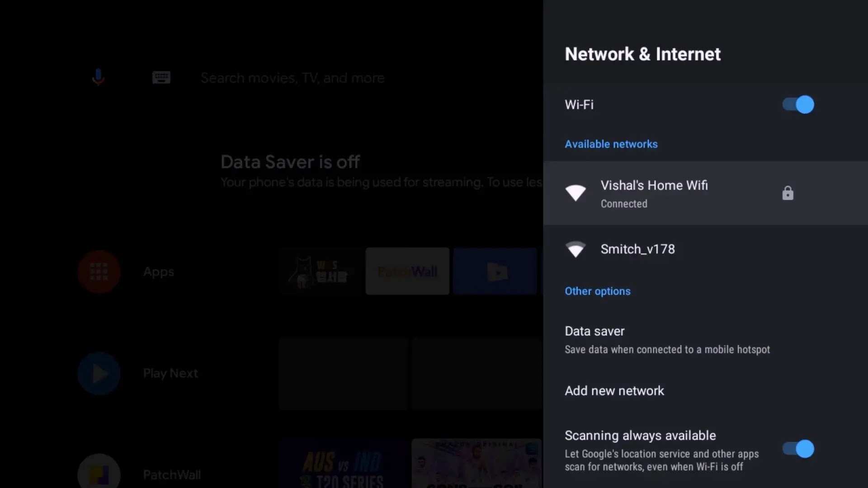
Task: Disable Scanning always available switch
Action: [x=798, y=449]
